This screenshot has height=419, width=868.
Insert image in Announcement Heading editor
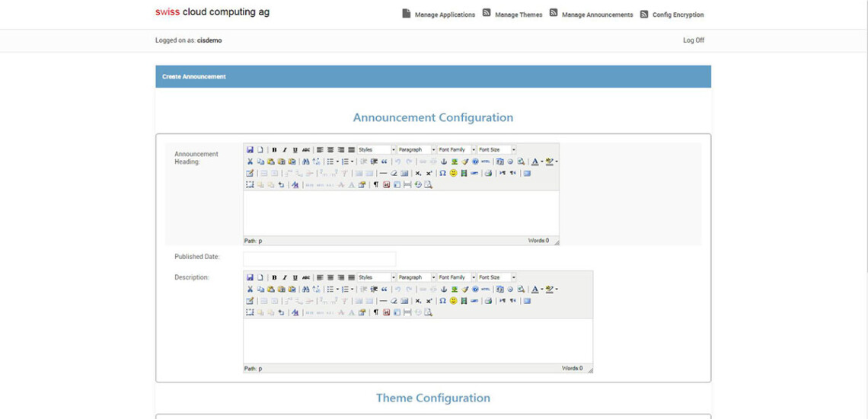pos(455,162)
